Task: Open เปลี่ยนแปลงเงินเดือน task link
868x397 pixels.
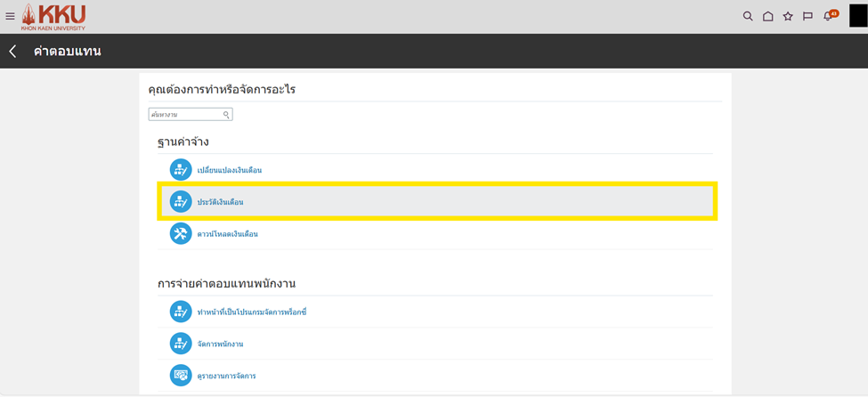Action: coord(229,170)
